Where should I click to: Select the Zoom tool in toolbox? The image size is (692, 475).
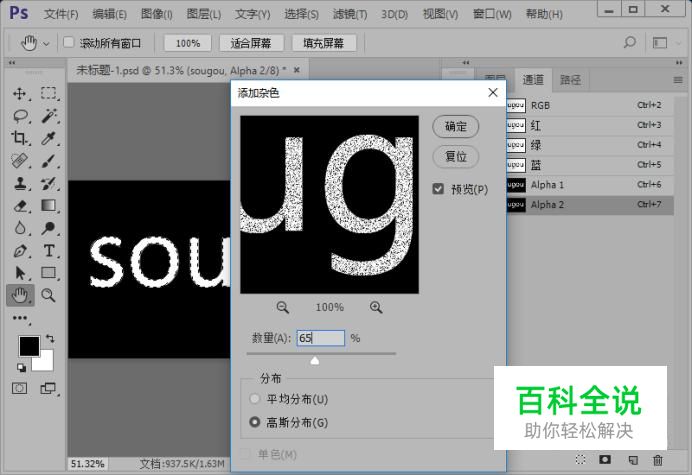point(49,295)
